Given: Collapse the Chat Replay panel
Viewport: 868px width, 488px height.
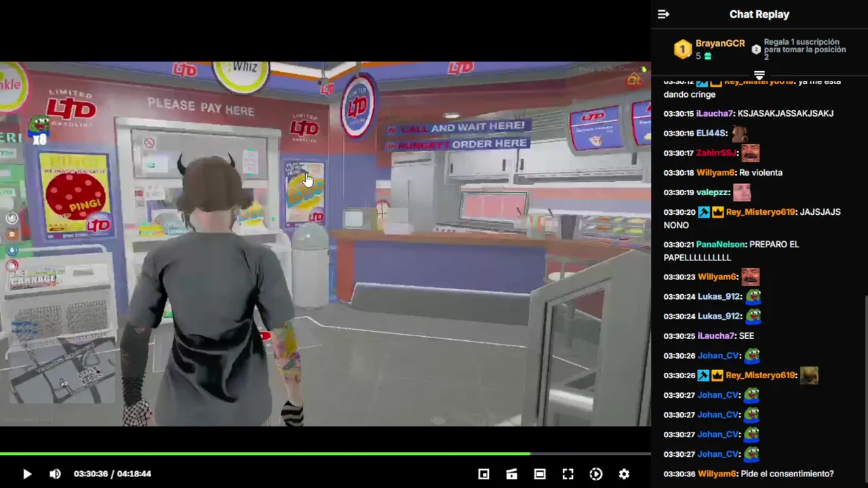Looking at the screenshot, I should tap(663, 14).
